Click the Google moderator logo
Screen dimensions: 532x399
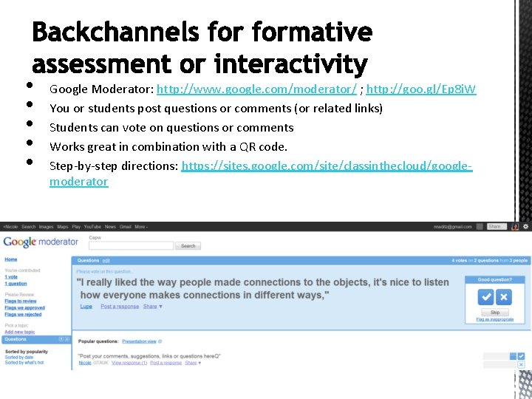click(41, 242)
